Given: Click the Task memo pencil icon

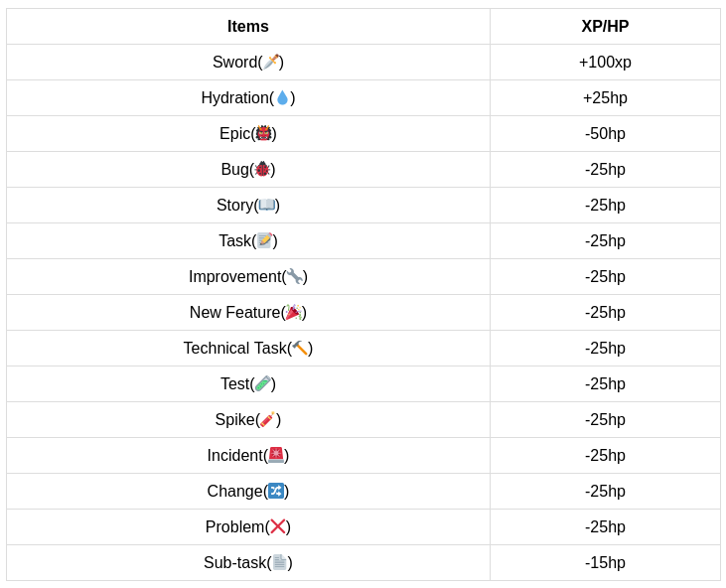Looking at the screenshot, I should click(x=264, y=240).
